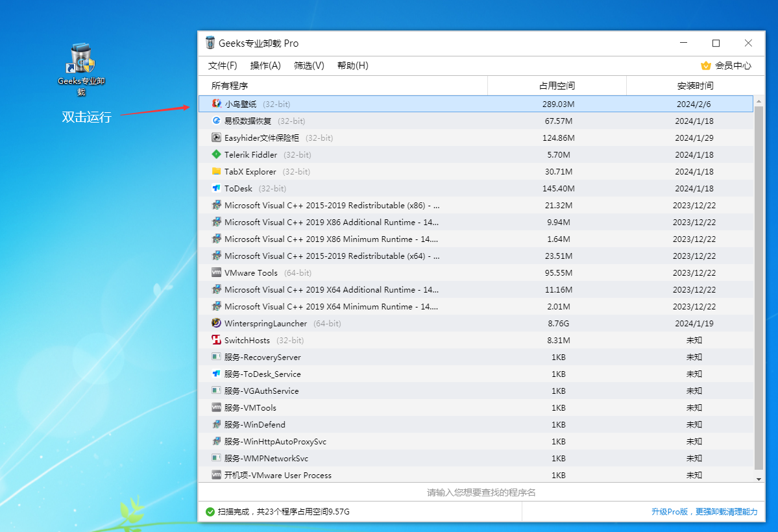778x532 pixels.
Task: Click the VMware Tools vm icon
Action: 216,272
